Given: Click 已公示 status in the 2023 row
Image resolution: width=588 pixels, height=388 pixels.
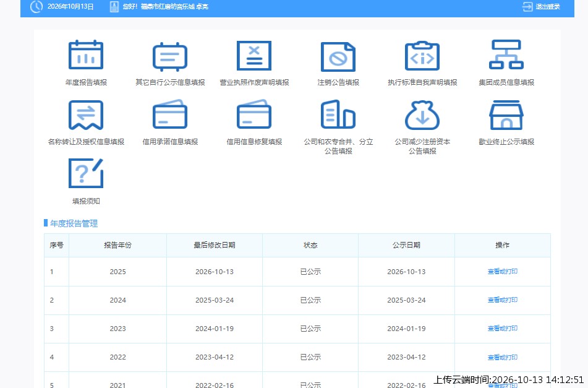Looking at the screenshot, I should (x=310, y=329).
